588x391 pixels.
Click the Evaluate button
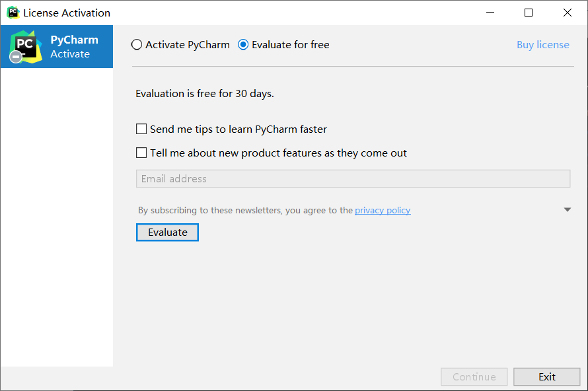click(167, 232)
